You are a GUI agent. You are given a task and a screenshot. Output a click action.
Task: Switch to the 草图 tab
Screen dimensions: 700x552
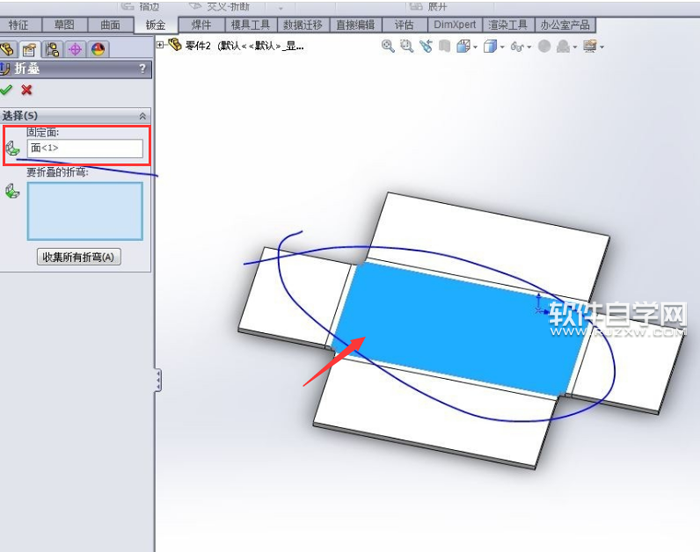click(64, 25)
